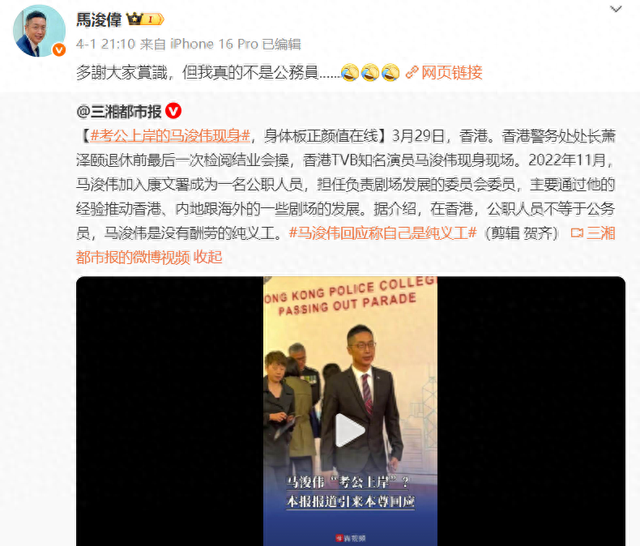This screenshot has height=546, width=640.
Task: Open the 网页链接 web link
Action: 452,73
